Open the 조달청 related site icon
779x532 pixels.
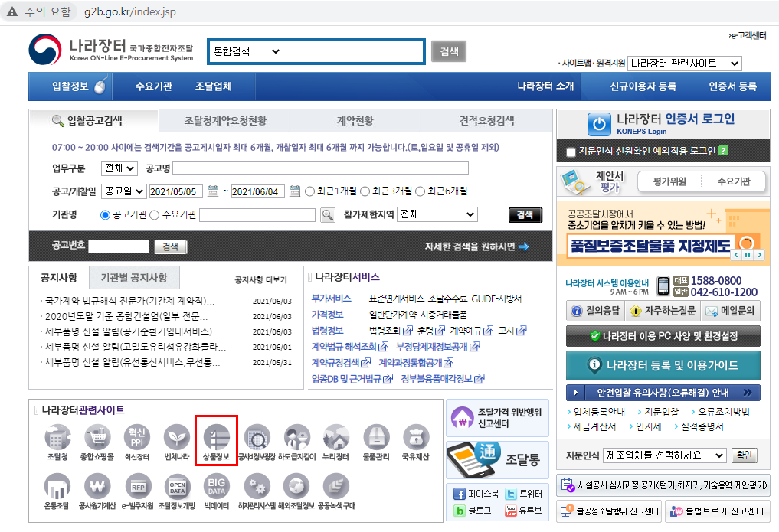[57, 438]
